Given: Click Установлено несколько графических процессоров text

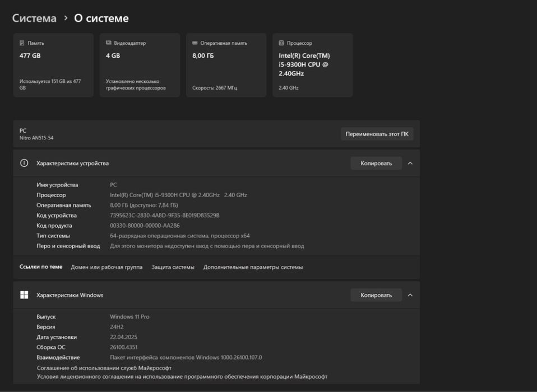Looking at the screenshot, I should (136, 85).
